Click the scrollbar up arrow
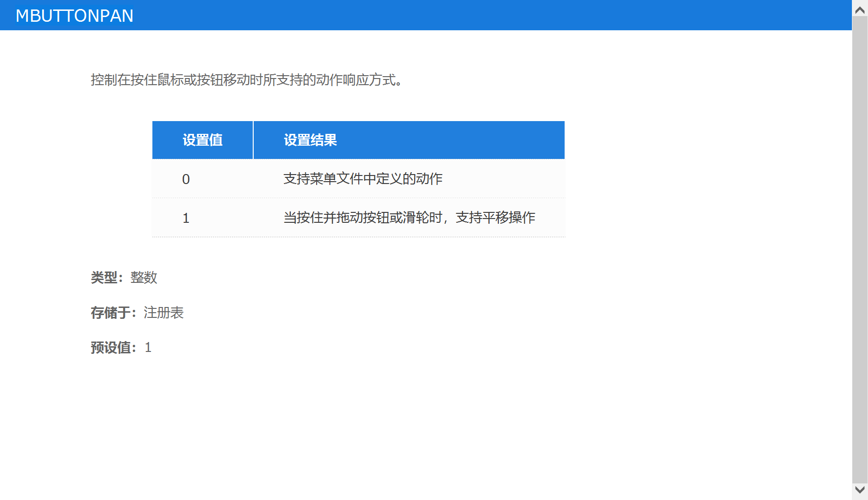This screenshot has width=868, height=500. pyautogui.click(x=860, y=9)
